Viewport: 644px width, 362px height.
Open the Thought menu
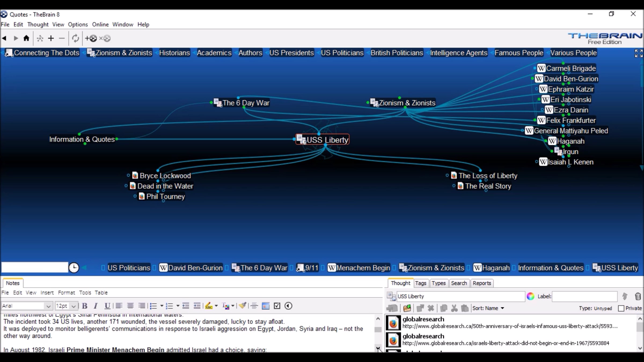38,24
